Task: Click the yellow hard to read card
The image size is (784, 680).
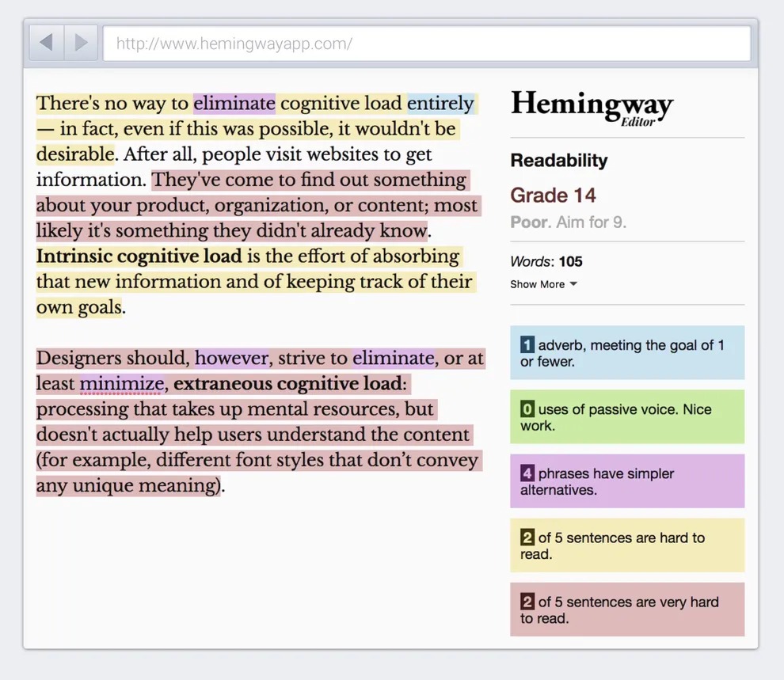Action: [626, 545]
